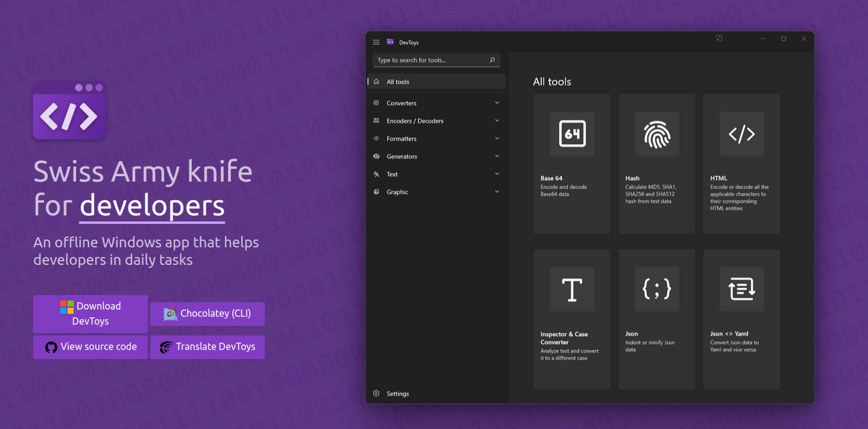This screenshot has width=868, height=429.
Task: Open Settings at the sidebar bottom
Action: click(398, 393)
